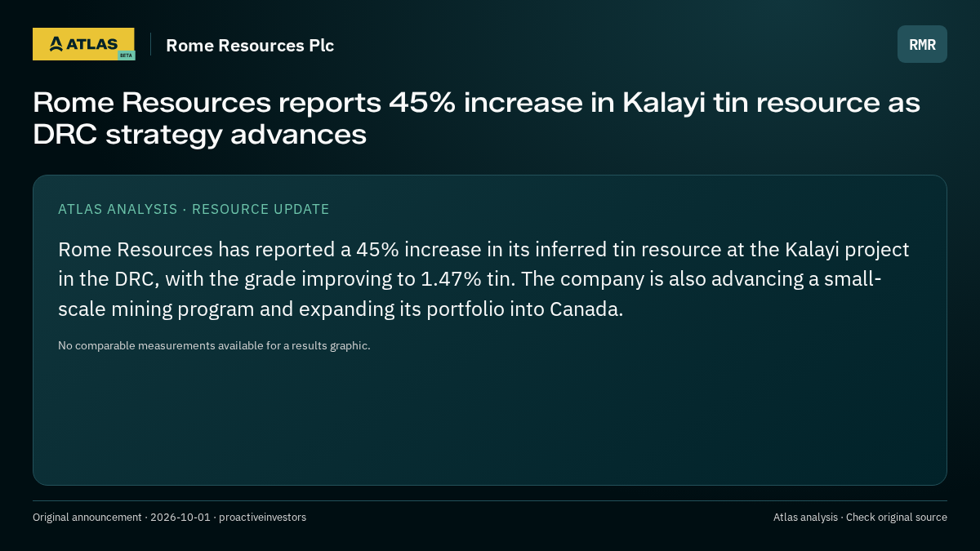Click the small BETA tag on Atlas logo
This screenshot has width=980, height=551.
tap(126, 56)
